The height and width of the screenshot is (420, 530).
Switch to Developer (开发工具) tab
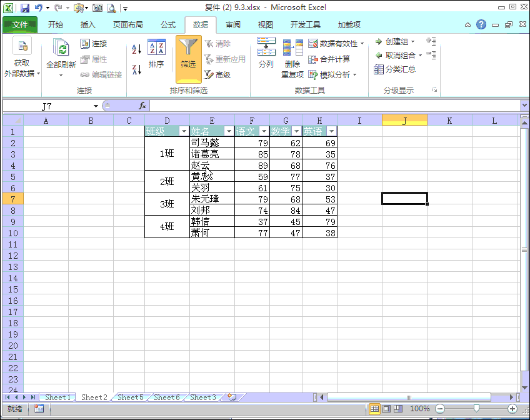click(305, 24)
